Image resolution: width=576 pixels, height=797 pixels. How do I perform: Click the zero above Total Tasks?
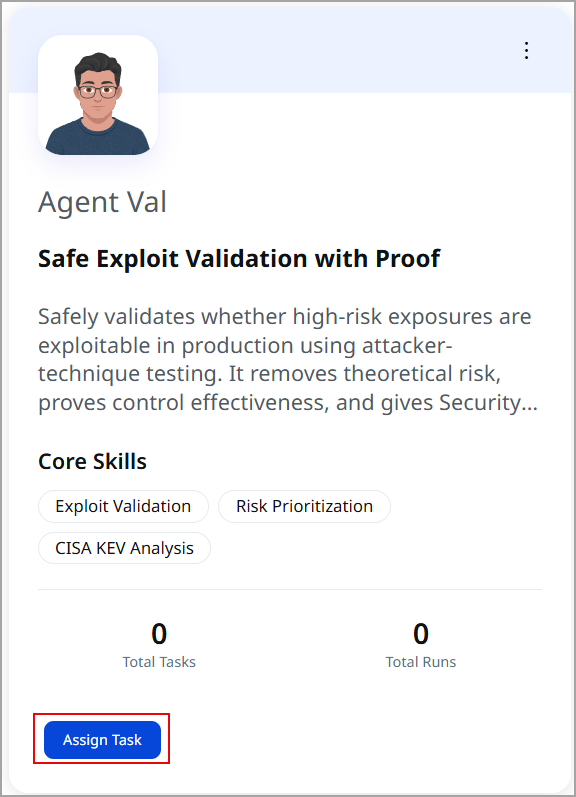click(159, 633)
